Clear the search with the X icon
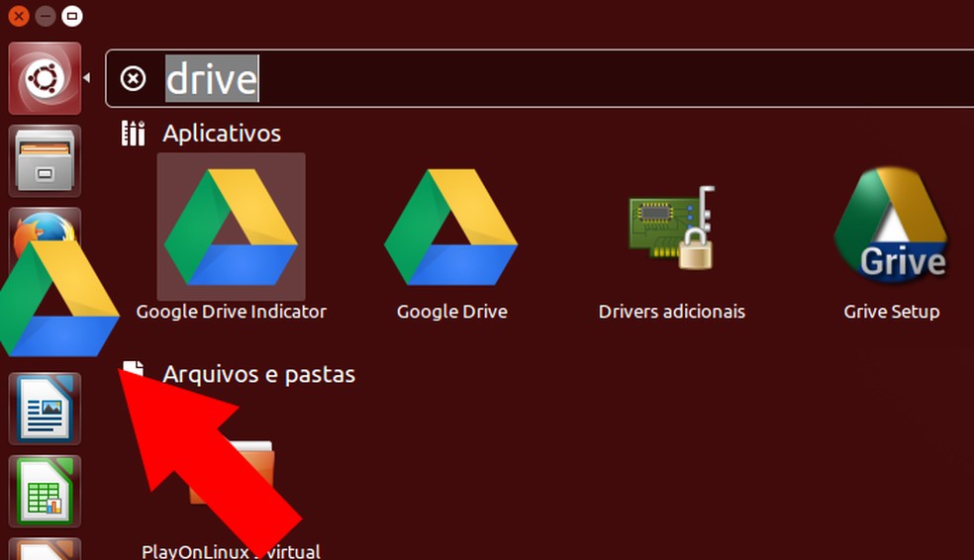 point(133,79)
